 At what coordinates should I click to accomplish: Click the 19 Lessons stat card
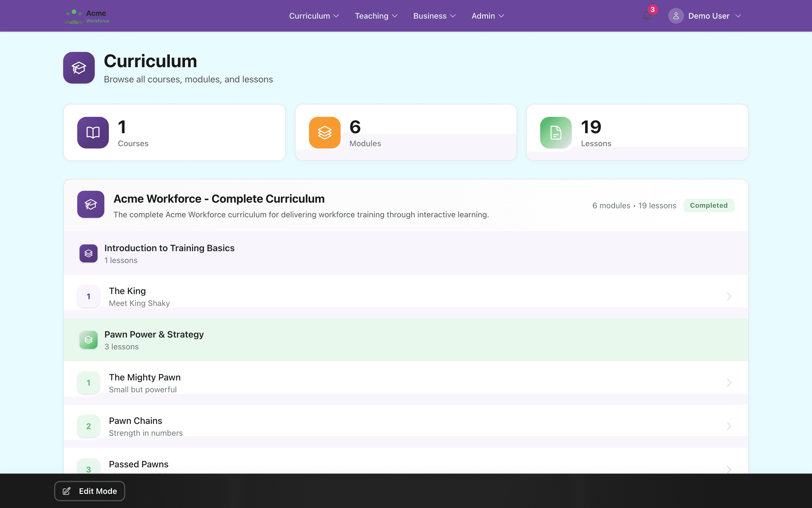(637, 132)
